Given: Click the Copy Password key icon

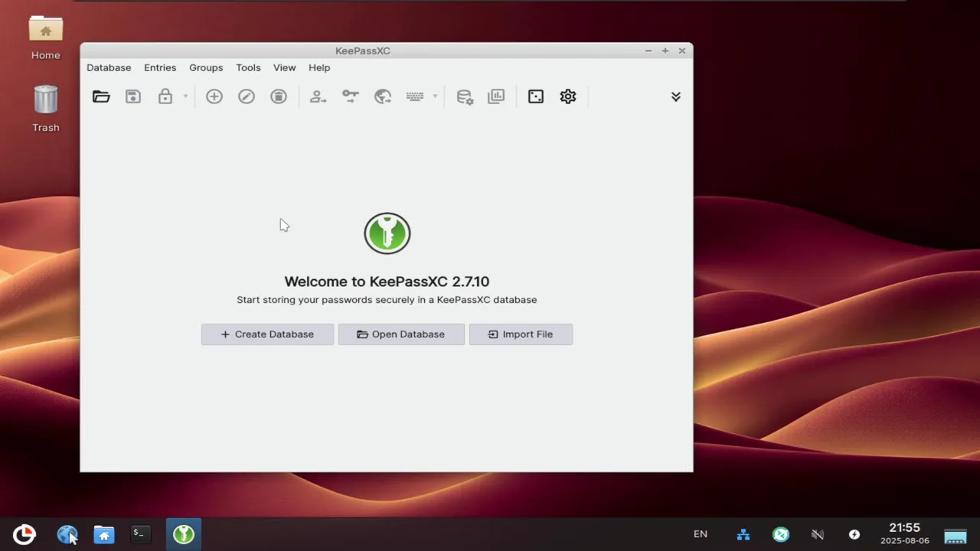Looking at the screenshot, I should 351,96.
